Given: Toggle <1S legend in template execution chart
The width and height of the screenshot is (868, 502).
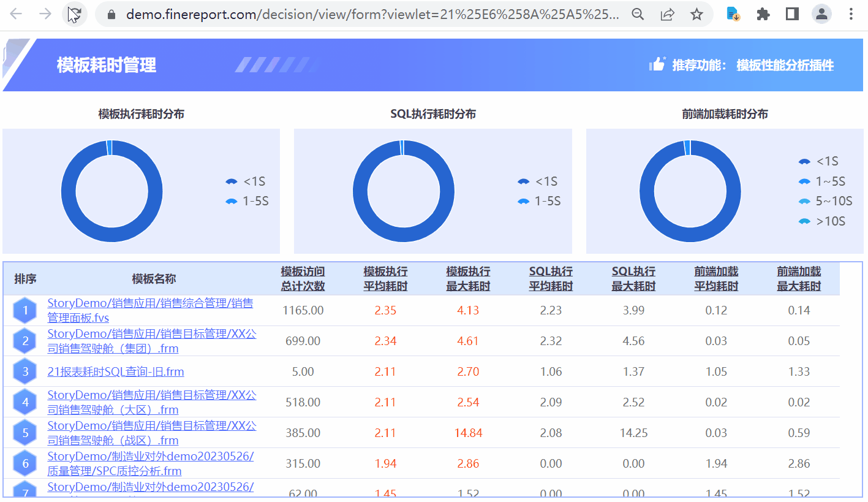Looking at the screenshot, I should pyautogui.click(x=246, y=181).
